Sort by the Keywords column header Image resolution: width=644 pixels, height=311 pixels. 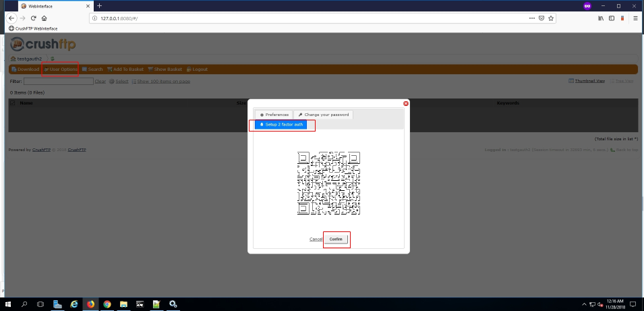pos(508,103)
